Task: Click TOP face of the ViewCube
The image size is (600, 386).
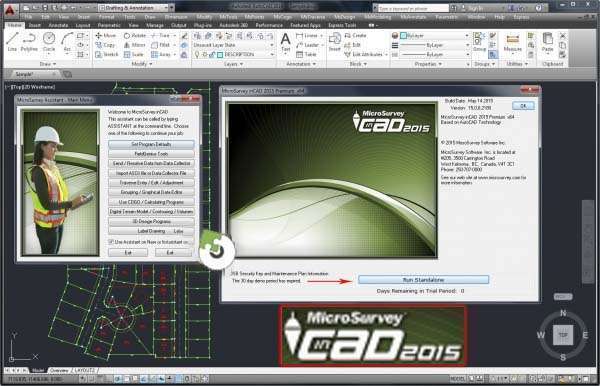Action: [x=563, y=335]
